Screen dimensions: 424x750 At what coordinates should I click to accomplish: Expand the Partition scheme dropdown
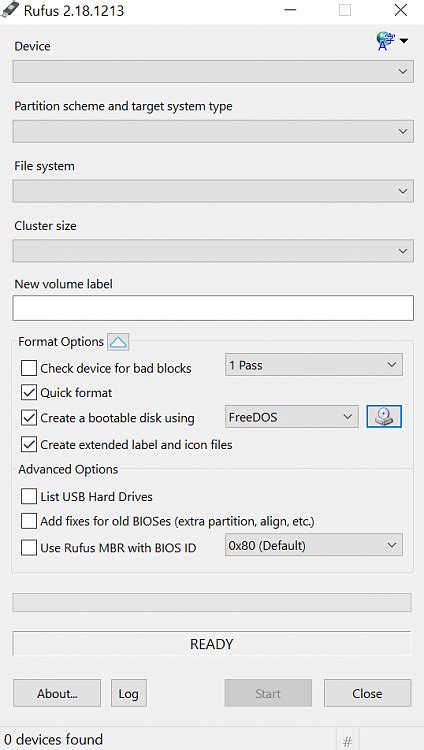point(213,131)
